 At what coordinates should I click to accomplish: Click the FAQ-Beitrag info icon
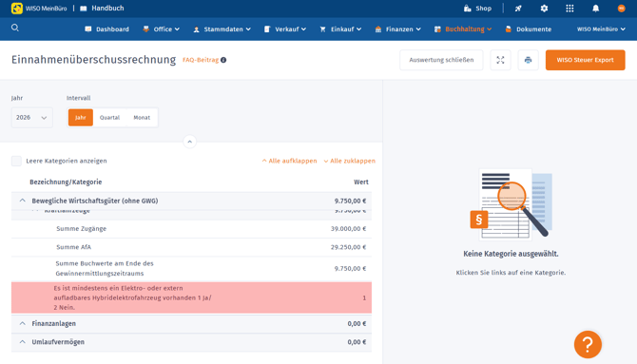[x=223, y=60]
